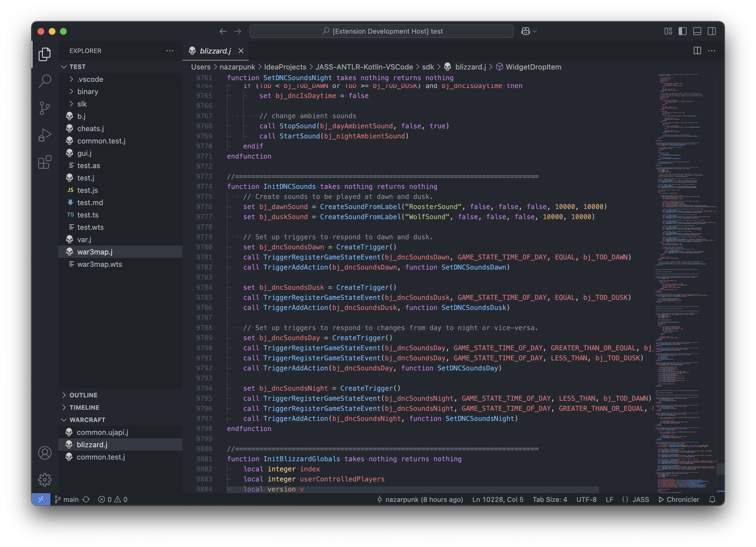Select the blizzard.j editor tab
Image resolution: width=756 pixels, height=547 pixels.
point(215,51)
